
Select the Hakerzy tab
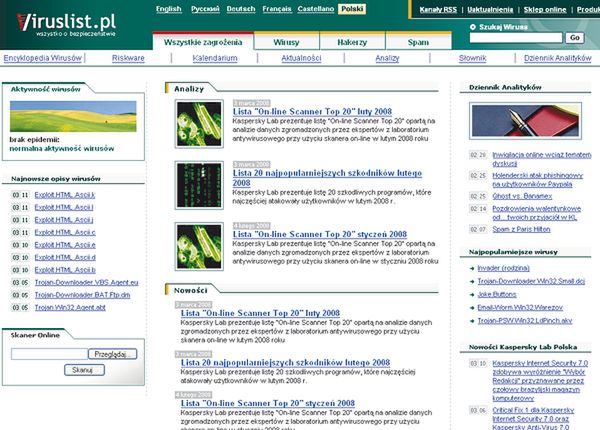(x=352, y=42)
